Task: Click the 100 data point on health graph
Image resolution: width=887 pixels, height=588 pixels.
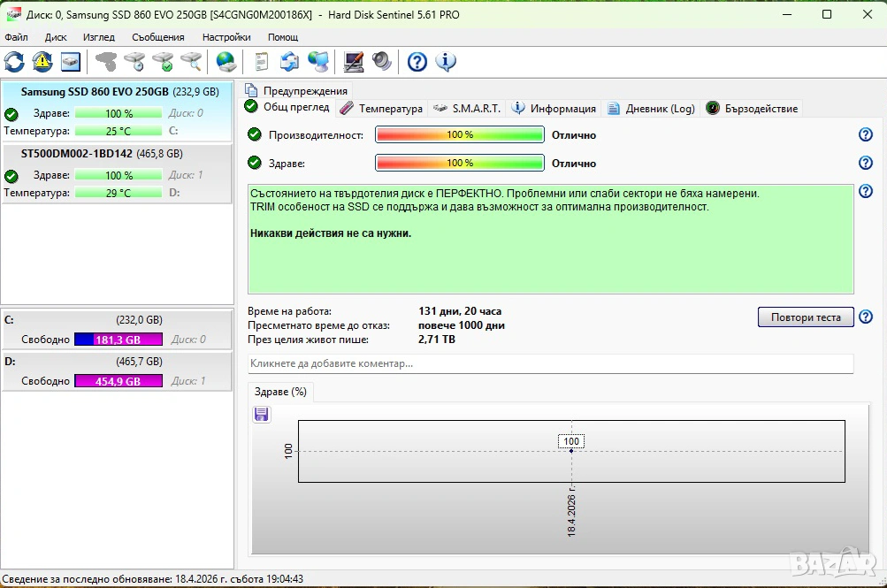Action: [x=571, y=450]
